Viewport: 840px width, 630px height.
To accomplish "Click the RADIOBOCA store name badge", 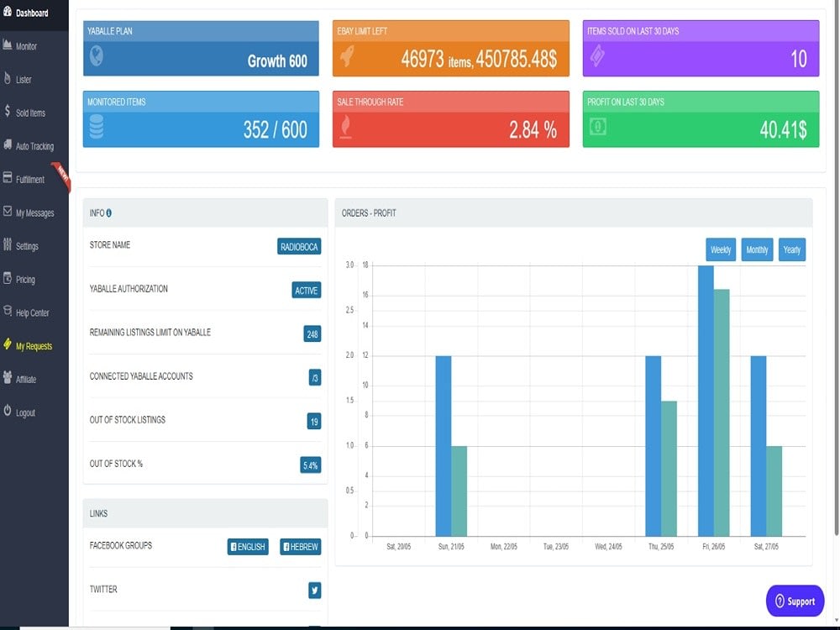I will [299, 246].
